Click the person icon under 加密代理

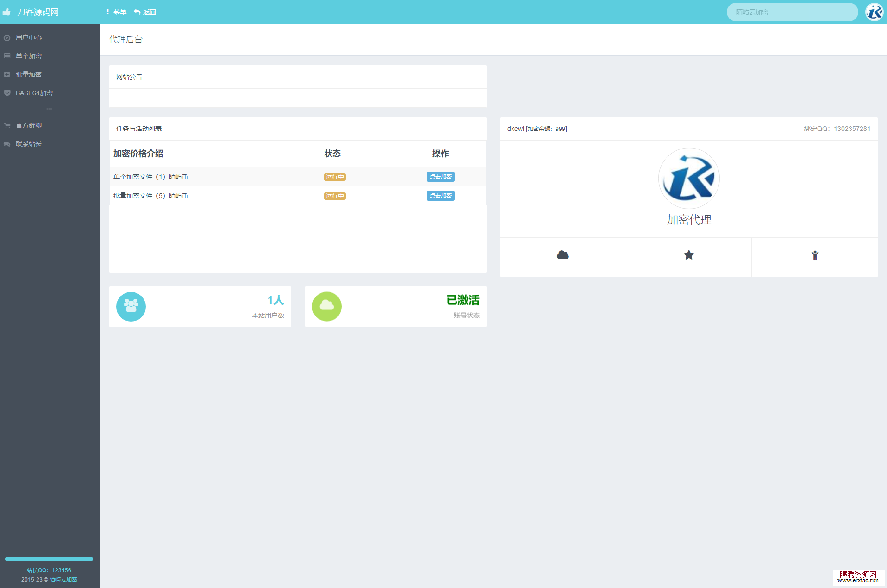pyautogui.click(x=815, y=255)
